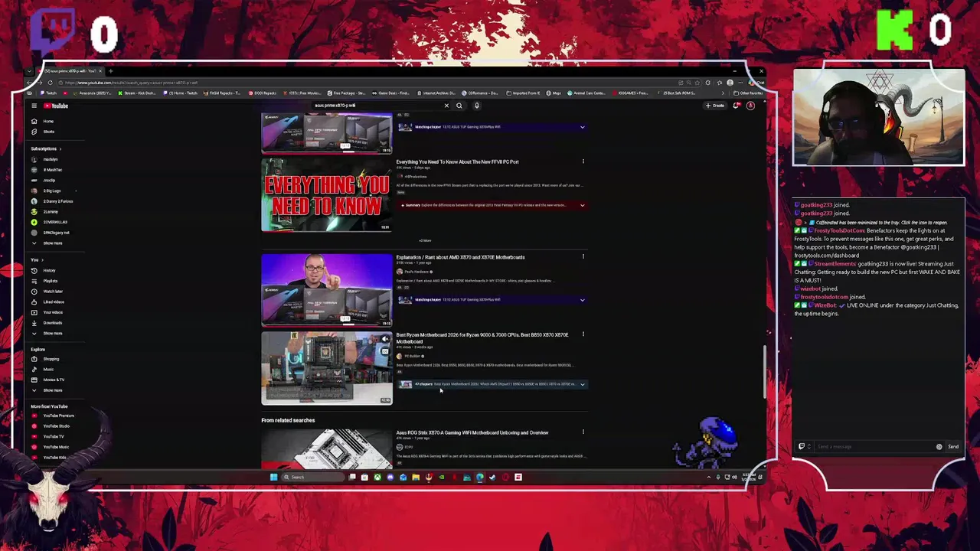This screenshot has width=980, height=551.
Task: Open ROG Strix X870-A Unboxing video title
Action: coord(472,432)
